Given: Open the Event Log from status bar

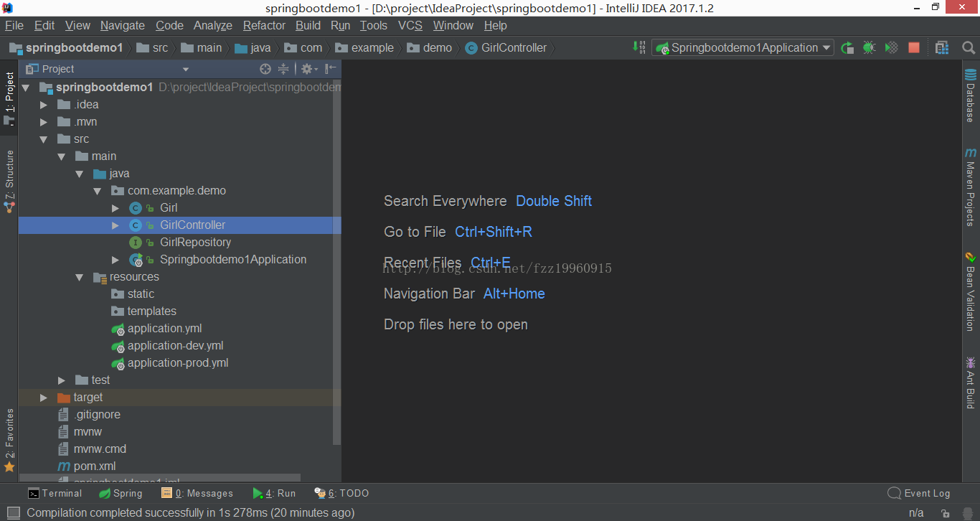Looking at the screenshot, I should [x=918, y=493].
